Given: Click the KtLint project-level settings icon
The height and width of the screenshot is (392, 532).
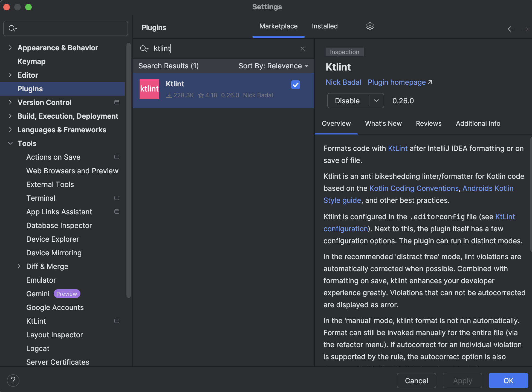Looking at the screenshot, I should coord(117,321).
